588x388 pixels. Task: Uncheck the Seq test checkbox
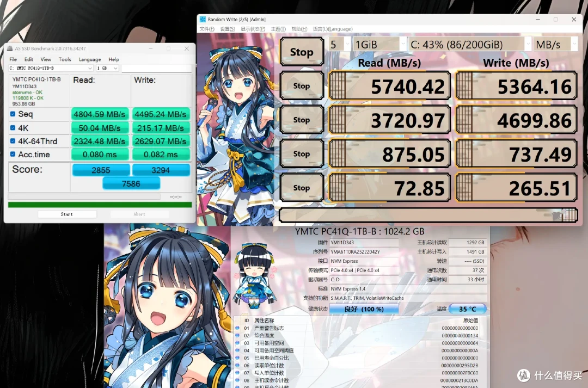point(13,114)
